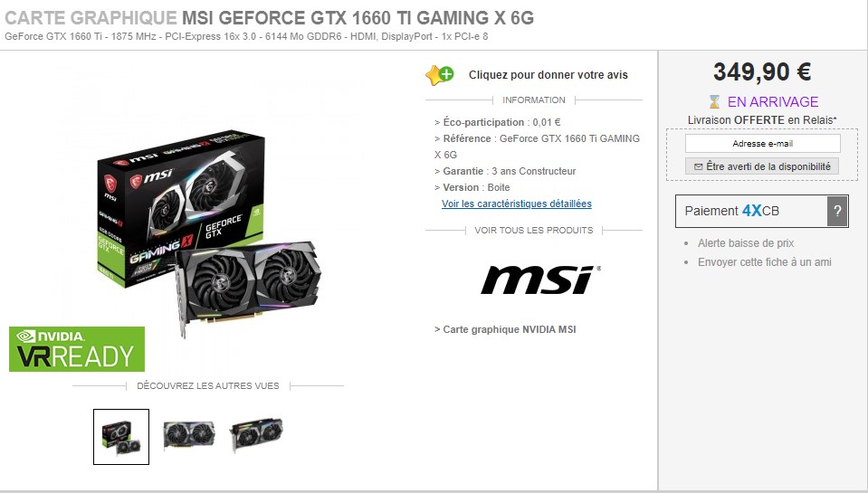The image size is (868, 493).
Task: Open the 4XCB payment help question mark
Action: (837, 211)
